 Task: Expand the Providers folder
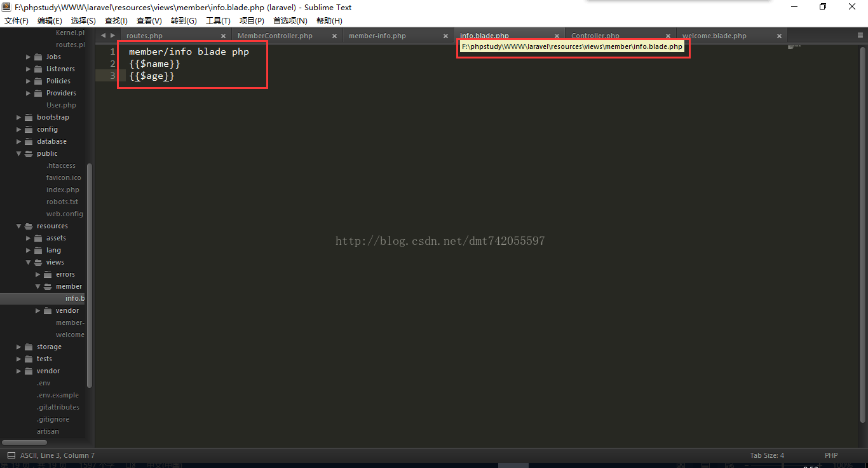(29, 93)
